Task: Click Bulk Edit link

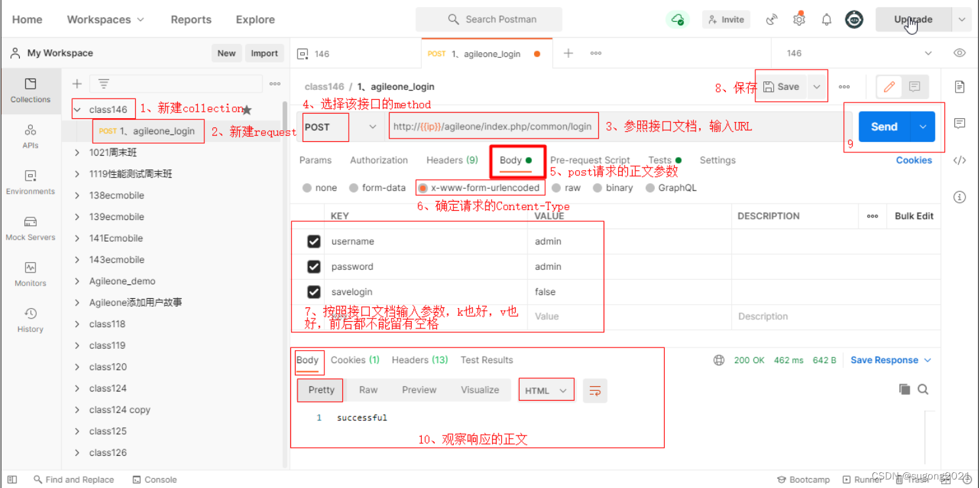Action: click(914, 216)
